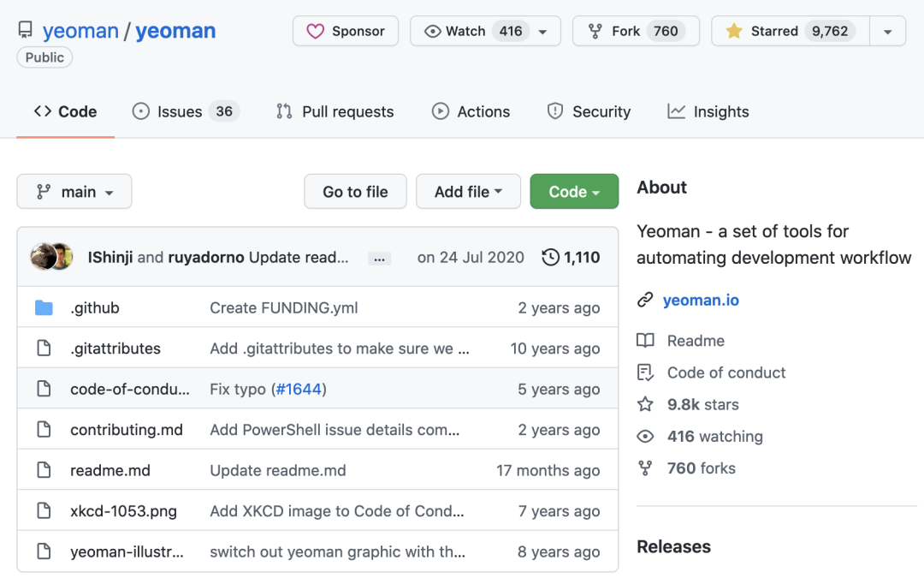The width and height of the screenshot is (924, 578).
Task: Click the Readme book icon
Action: (x=645, y=341)
